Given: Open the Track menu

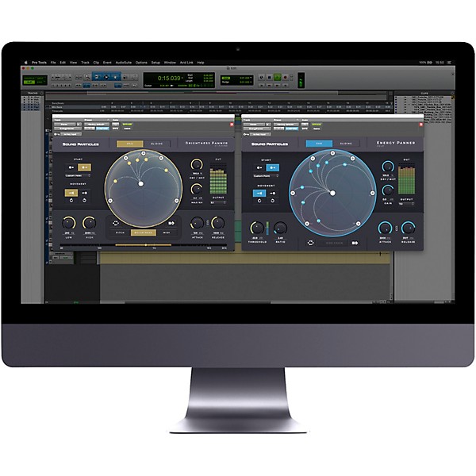Looking at the screenshot, I should [86, 63].
